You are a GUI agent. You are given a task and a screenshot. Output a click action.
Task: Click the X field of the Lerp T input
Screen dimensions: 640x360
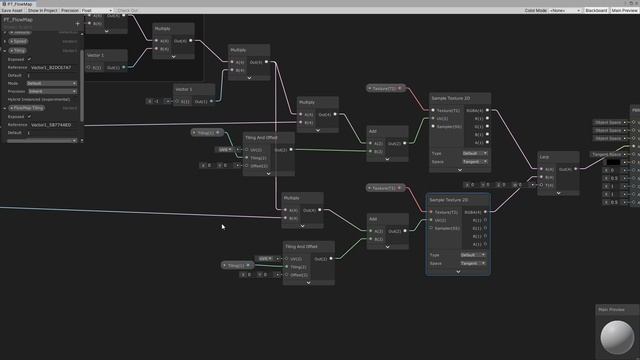coord(472,185)
